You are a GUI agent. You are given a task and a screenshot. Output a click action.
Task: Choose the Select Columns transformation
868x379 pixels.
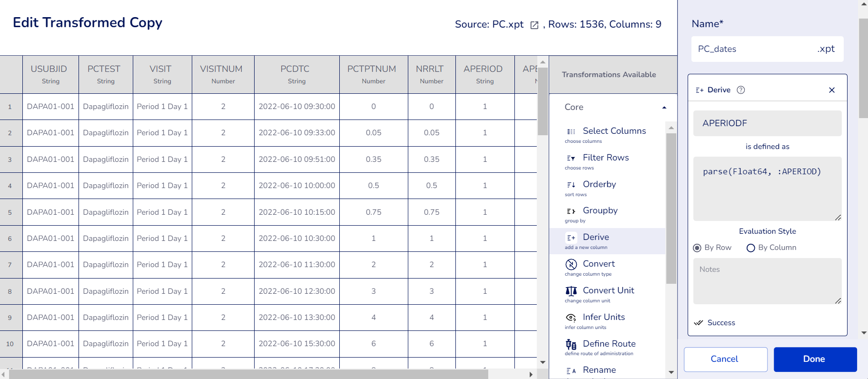(608, 135)
